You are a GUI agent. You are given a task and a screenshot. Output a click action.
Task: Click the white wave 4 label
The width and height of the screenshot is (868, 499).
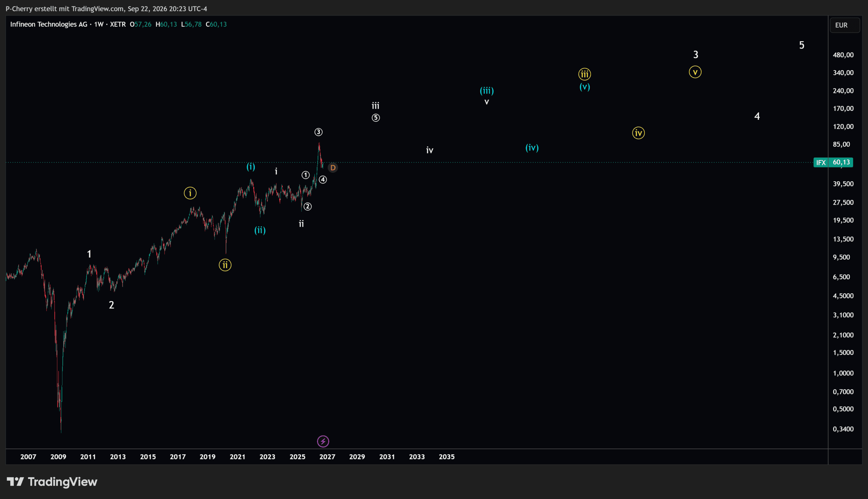[757, 116]
